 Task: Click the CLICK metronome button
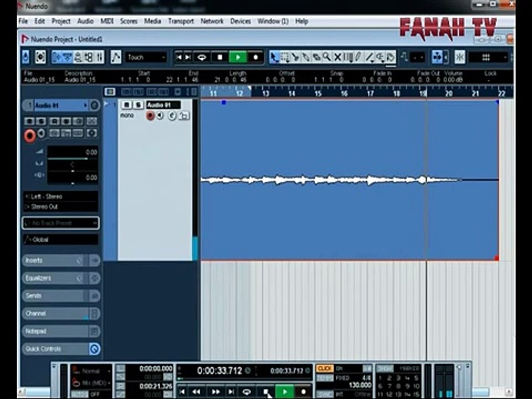[x=324, y=369]
